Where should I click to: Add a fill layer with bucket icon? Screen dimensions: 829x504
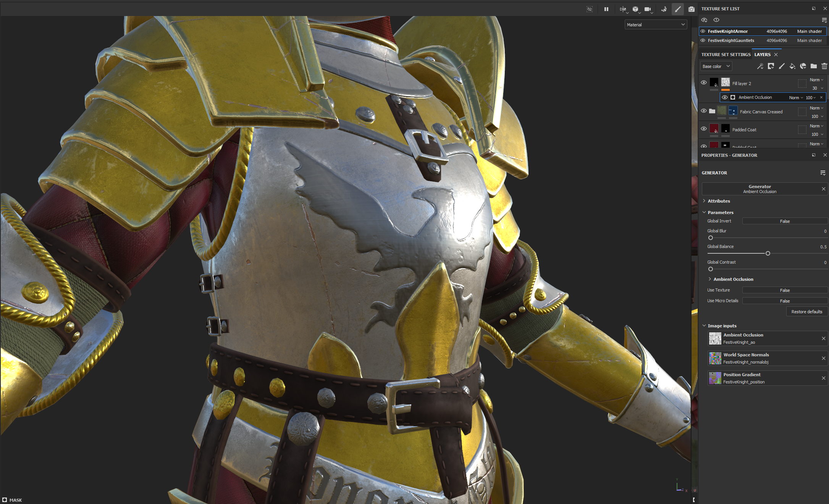click(792, 66)
